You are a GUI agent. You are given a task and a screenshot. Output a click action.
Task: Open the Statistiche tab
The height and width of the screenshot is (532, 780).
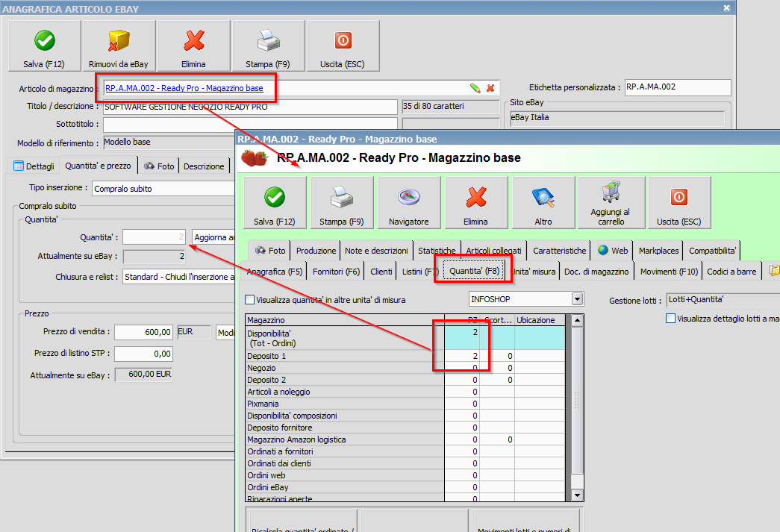[x=437, y=251]
